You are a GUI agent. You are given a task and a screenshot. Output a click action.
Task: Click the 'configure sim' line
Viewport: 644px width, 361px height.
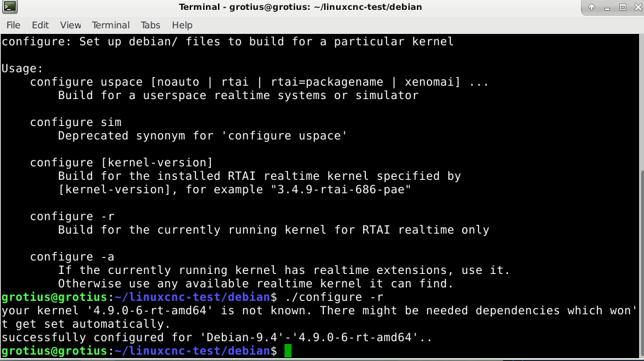pyautogui.click(x=76, y=122)
